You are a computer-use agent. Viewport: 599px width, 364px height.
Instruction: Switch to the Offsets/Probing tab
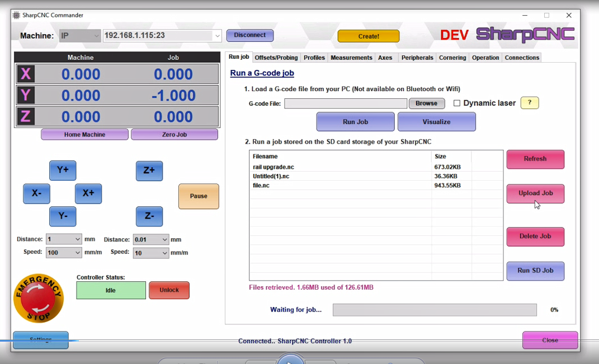pos(276,58)
